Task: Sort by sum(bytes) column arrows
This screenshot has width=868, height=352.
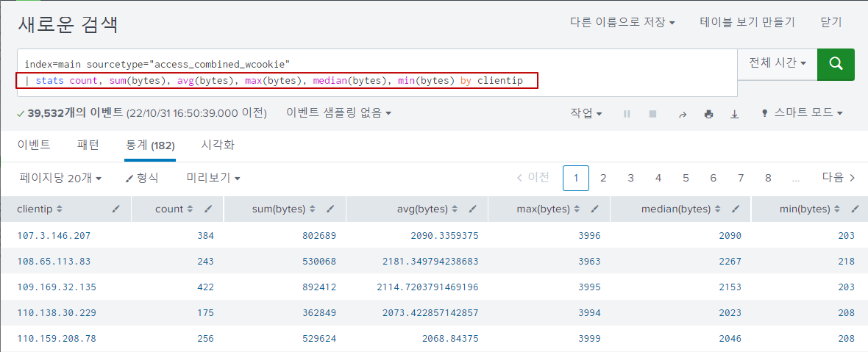Action: click(312, 209)
